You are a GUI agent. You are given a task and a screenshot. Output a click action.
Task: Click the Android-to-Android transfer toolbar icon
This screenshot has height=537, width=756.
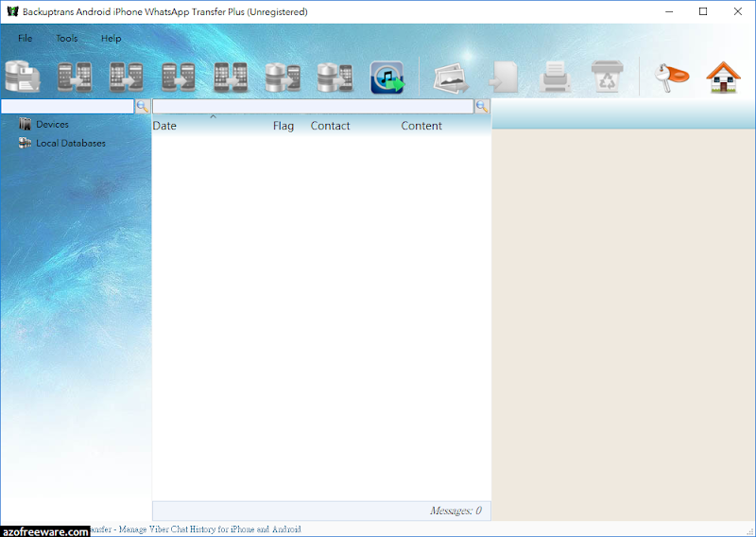179,77
